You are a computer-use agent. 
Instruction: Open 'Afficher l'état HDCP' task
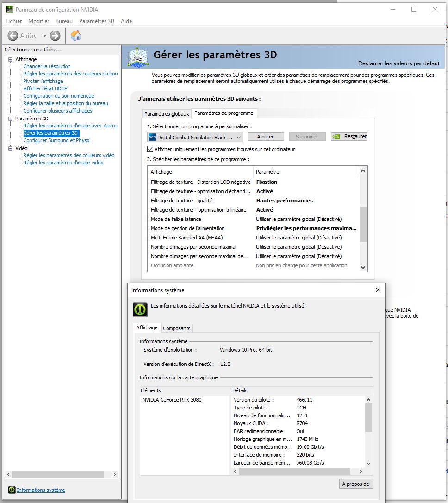click(x=45, y=88)
